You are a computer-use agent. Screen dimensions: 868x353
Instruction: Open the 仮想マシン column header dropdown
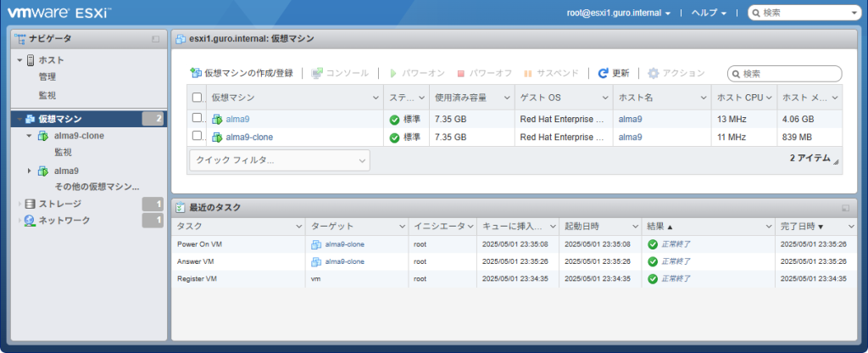click(376, 98)
